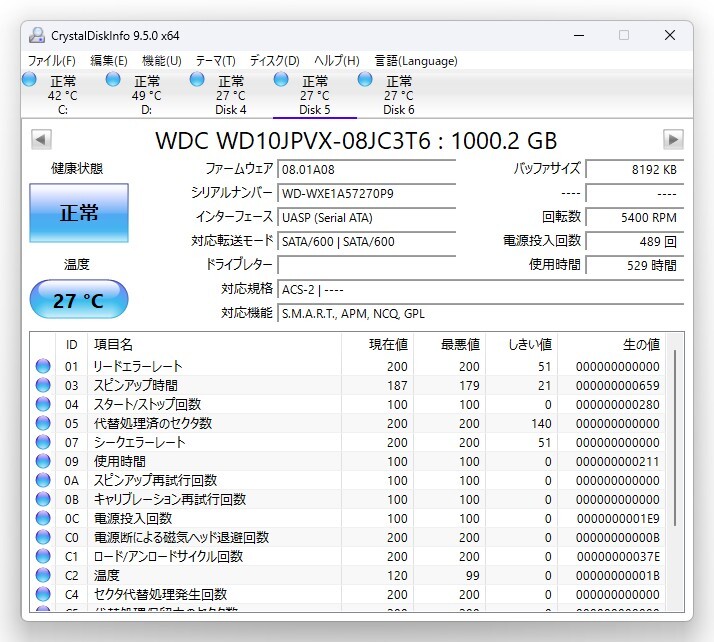The height and width of the screenshot is (642, 714).
Task: Click the firmware field 08.01A08
Action: pos(367,169)
